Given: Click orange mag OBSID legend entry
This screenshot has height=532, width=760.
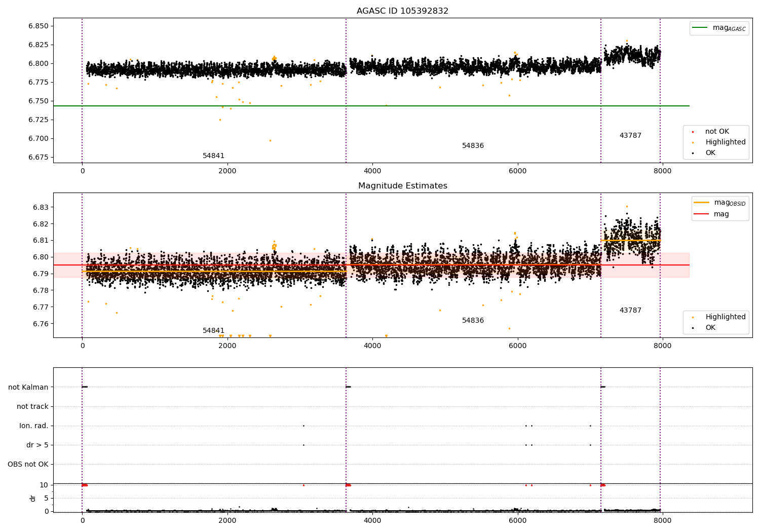Looking at the screenshot, I should click(720, 203).
